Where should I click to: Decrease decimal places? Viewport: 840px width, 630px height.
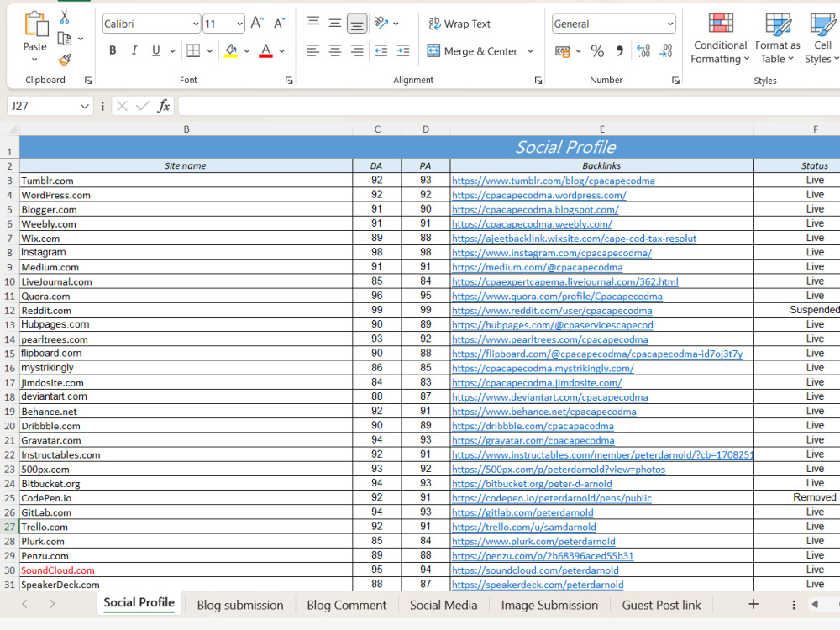pos(665,51)
